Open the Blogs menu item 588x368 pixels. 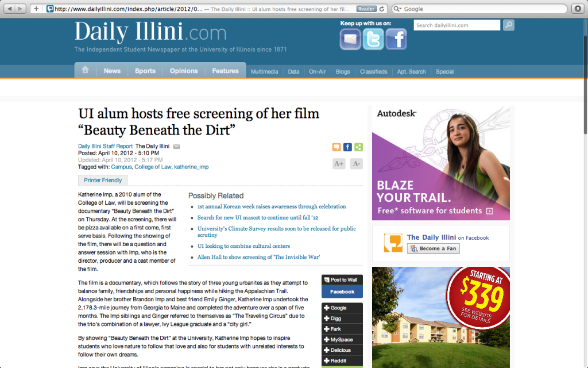[343, 72]
